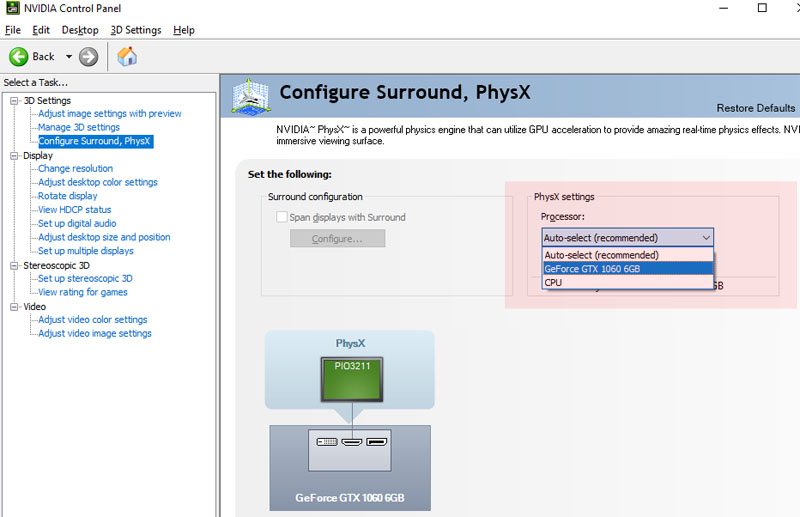
Task: Open the File menu
Action: click(x=13, y=30)
